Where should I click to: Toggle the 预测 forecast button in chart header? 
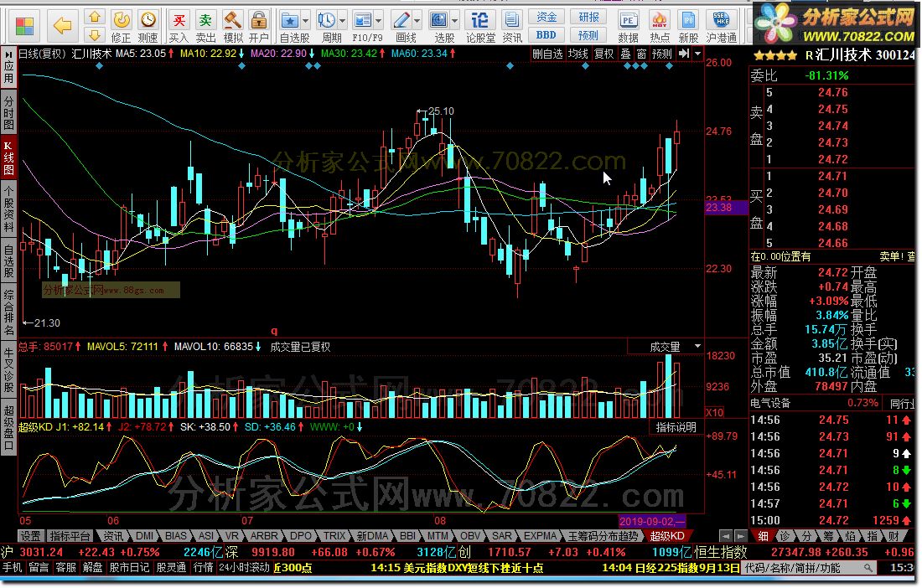661,54
